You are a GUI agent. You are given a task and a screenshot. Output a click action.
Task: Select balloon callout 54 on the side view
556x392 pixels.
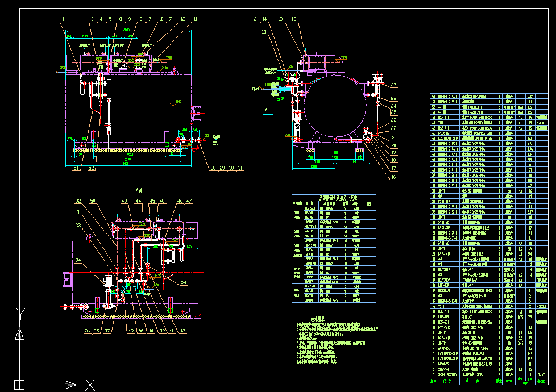tap(184, 282)
